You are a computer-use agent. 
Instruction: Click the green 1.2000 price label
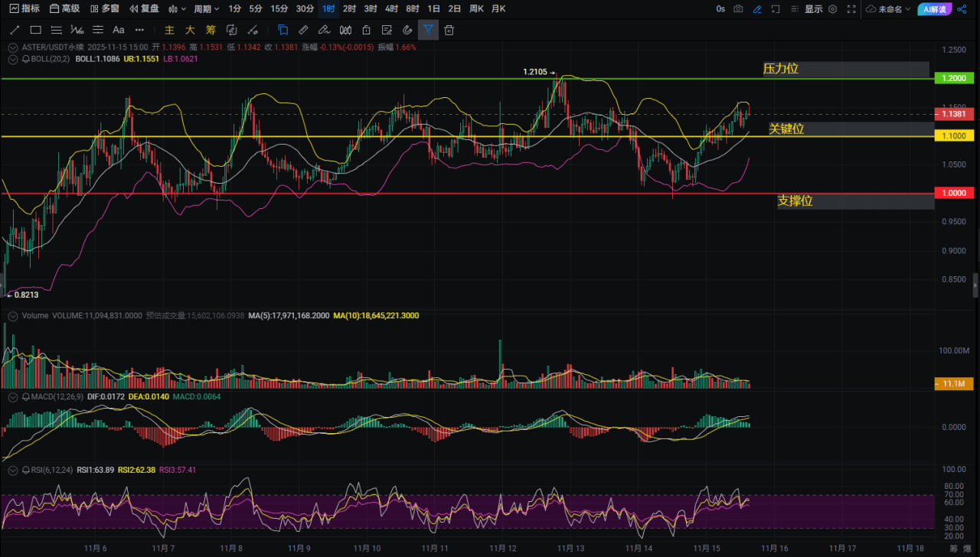[953, 78]
